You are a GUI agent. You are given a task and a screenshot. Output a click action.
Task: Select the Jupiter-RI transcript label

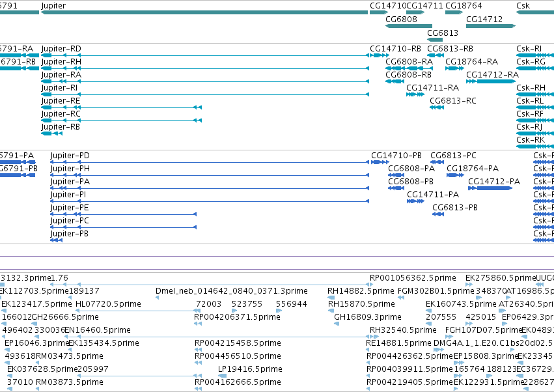pyautogui.click(x=59, y=88)
